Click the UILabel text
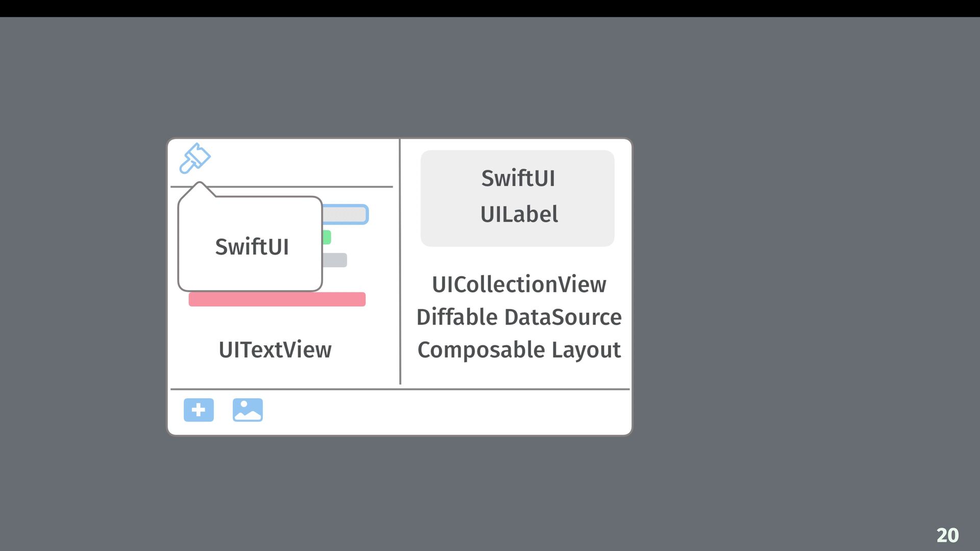Screen dimensions: 980x551 click(x=519, y=214)
